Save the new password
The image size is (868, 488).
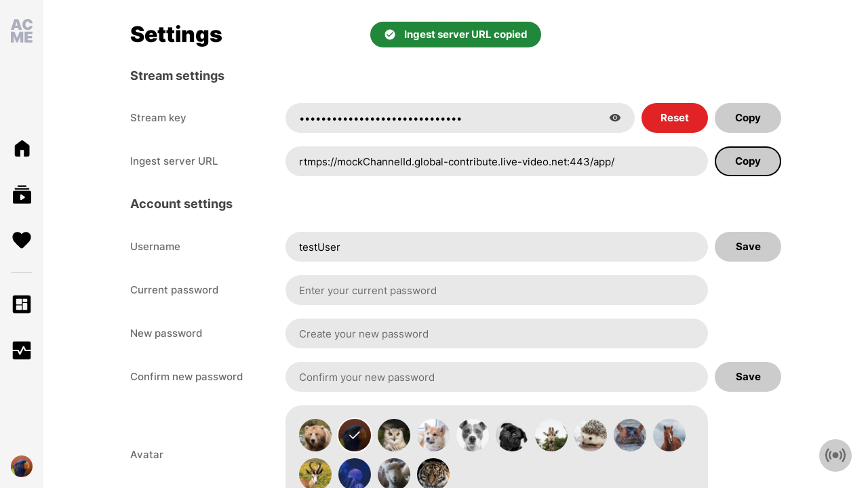[748, 377]
